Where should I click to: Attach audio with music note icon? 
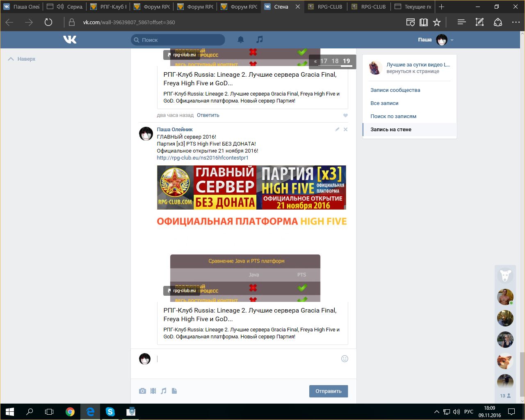pyautogui.click(x=164, y=391)
